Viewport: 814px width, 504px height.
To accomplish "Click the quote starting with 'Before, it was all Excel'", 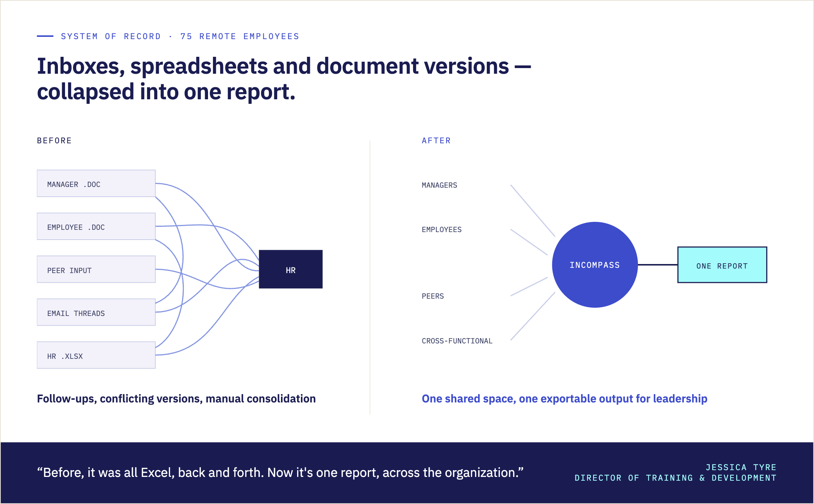I will coord(280,473).
